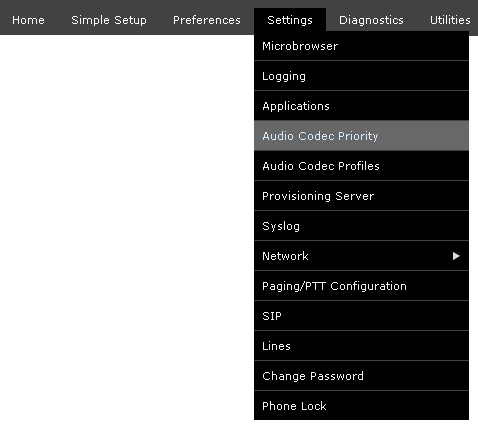
Task: Go to Provisioning Server settings
Action: coord(361,196)
